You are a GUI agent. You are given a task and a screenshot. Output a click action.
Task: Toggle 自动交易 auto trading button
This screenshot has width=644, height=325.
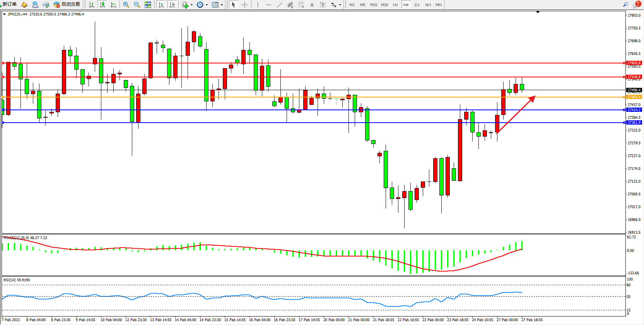point(67,5)
